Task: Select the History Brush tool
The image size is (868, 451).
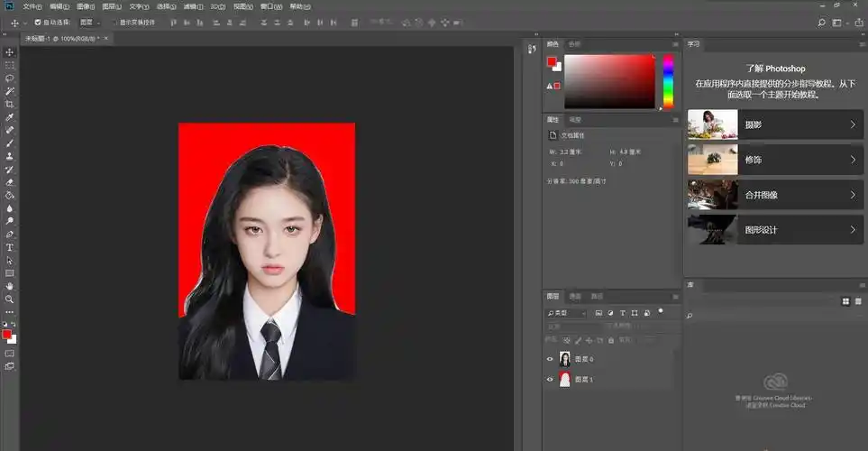Action: pyautogui.click(x=9, y=170)
